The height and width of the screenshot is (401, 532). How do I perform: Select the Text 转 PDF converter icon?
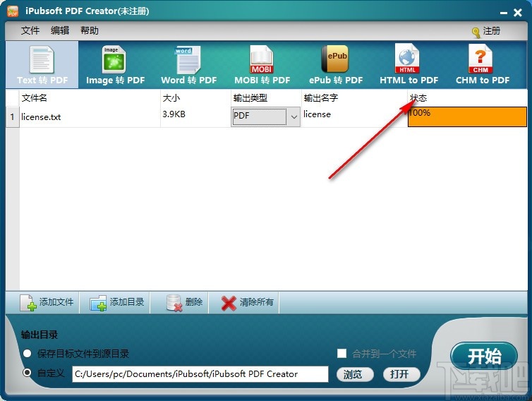pyautogui.click(x=42, y=65)
